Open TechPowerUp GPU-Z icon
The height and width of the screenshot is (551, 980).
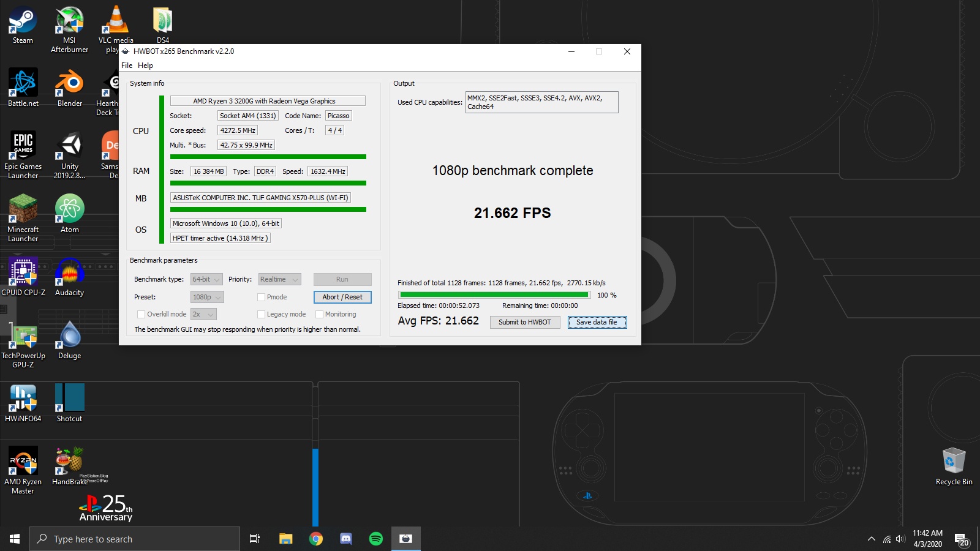click(x=23, y=345)
